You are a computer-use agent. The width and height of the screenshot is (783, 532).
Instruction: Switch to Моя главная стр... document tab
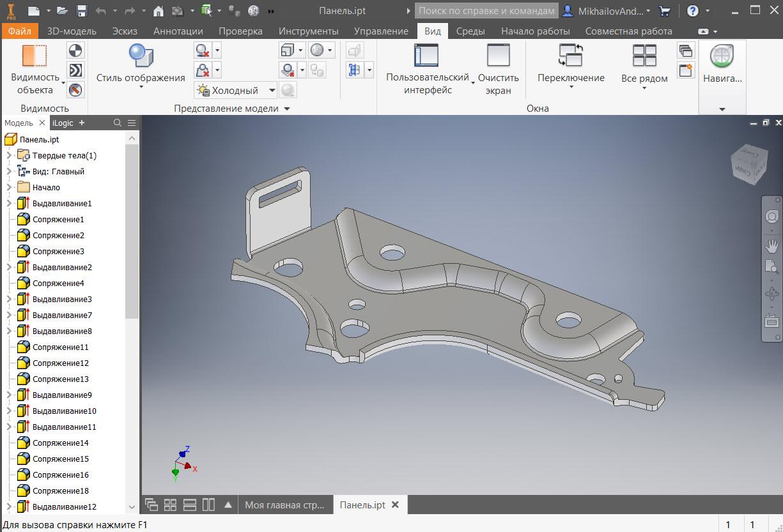(x=285, y=505)
